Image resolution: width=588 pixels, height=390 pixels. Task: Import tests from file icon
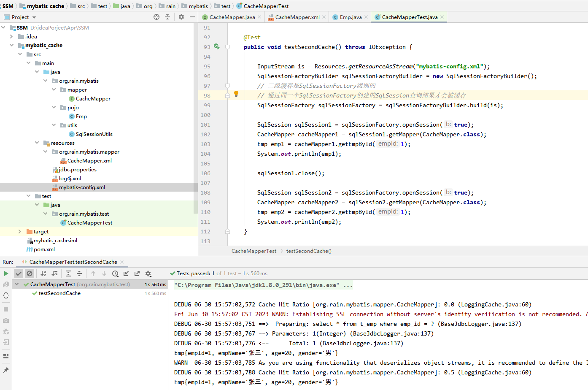(x=126, y=274)
